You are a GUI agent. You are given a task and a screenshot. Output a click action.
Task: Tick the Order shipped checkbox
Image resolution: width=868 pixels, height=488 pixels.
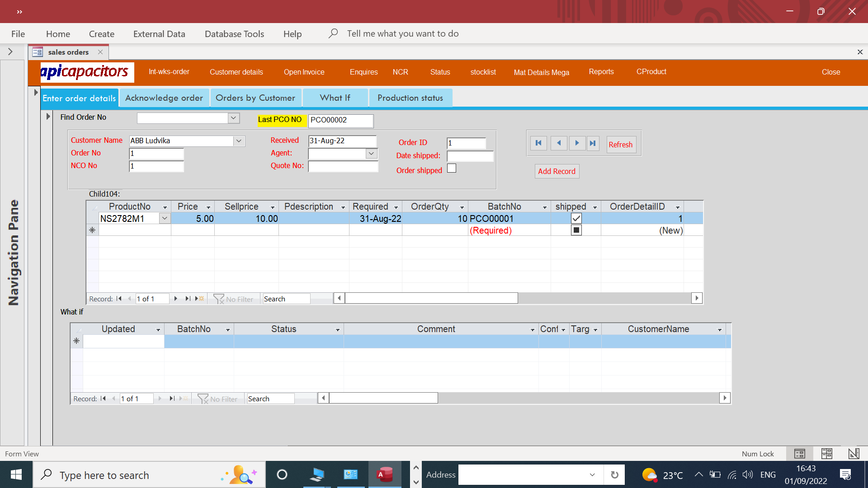[452, 169]
